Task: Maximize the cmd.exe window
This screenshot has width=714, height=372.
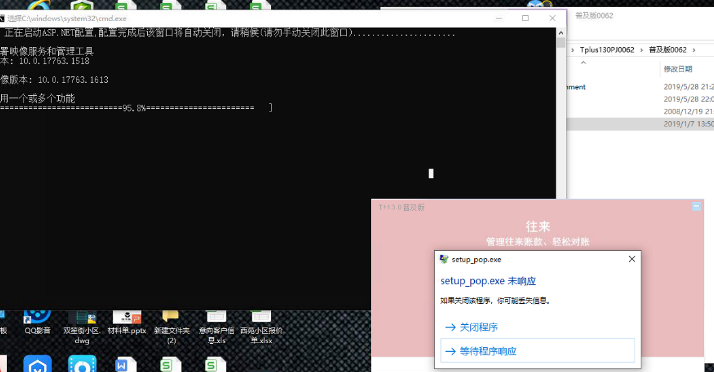Action: click(525, 18)
